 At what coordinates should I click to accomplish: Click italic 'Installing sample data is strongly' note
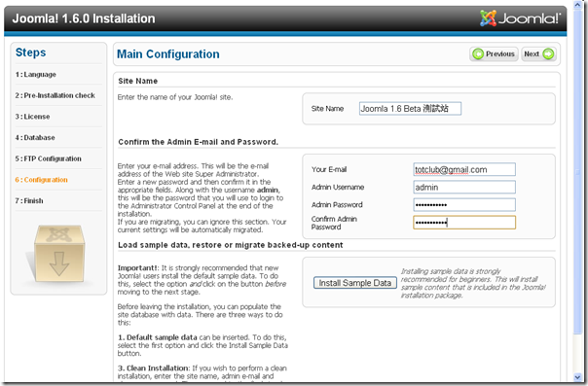(x=473, y=283)
